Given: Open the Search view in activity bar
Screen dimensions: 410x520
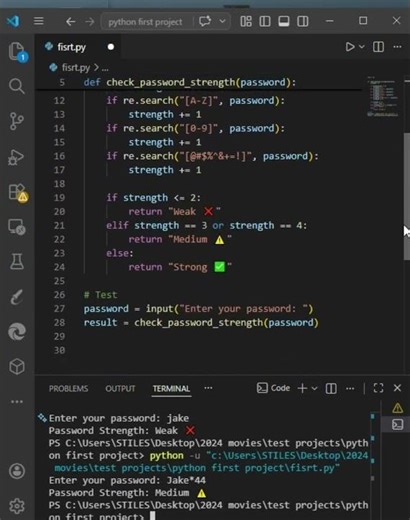Looking at the screenshot, I should tap(17, 86).
